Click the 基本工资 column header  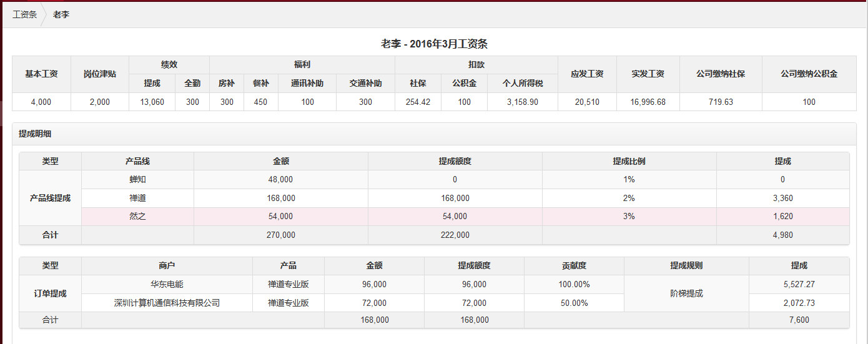click(x=41, y=74)
